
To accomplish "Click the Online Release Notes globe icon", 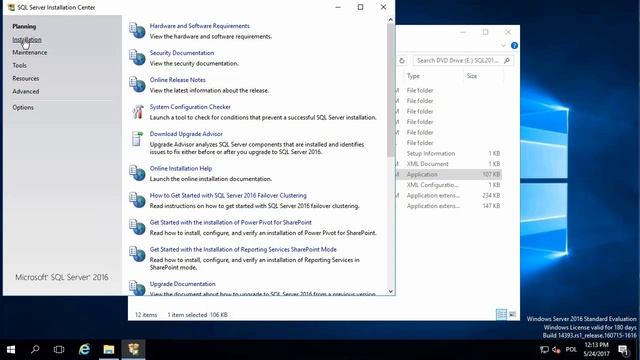I will [x=137, y=84].
